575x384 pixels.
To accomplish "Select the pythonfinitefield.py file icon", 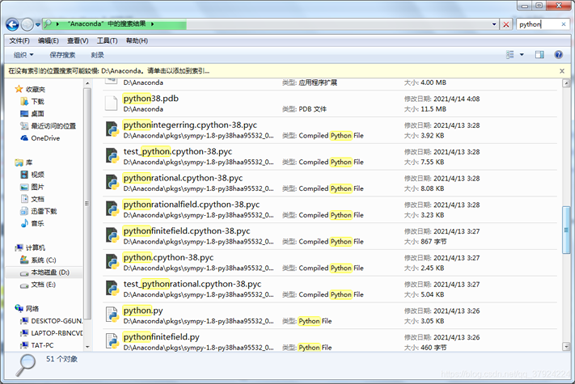I will point(112,341).
